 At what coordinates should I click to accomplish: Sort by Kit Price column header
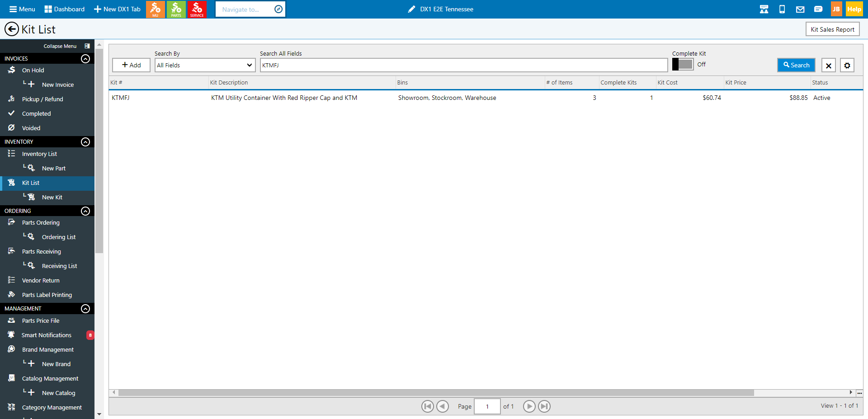[x=767, y=82]
